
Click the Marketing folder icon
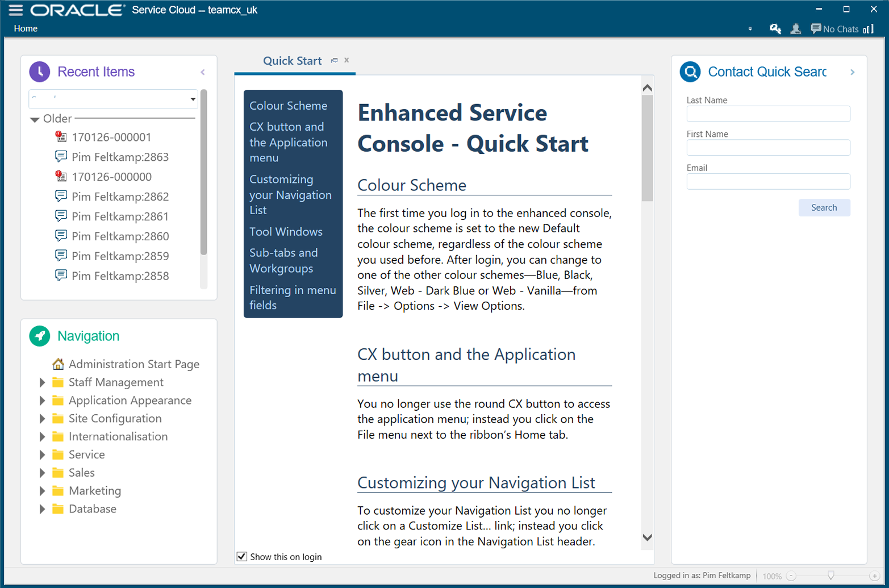[x=58, y=491]
